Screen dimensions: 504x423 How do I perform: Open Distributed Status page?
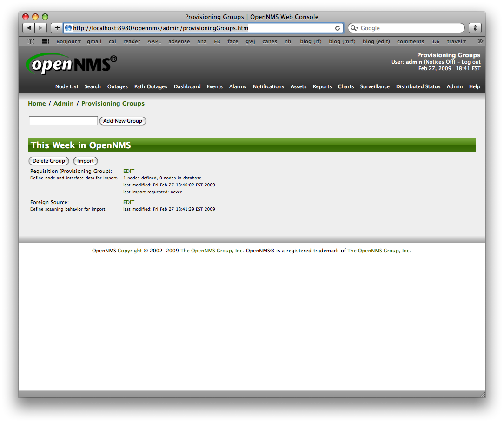pyautogui.click(x=418, y=86)
